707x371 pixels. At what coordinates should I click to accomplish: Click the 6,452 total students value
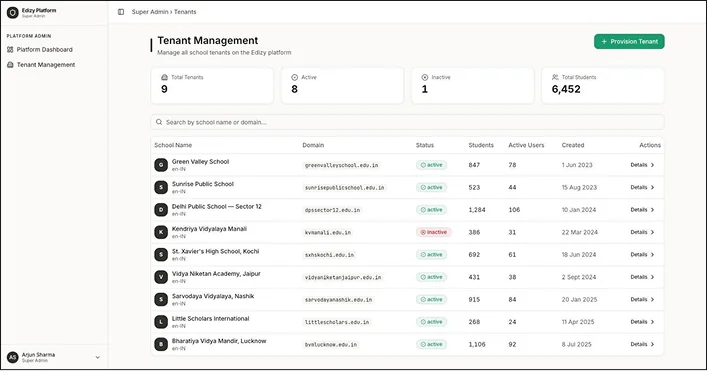tap(566, 89)
